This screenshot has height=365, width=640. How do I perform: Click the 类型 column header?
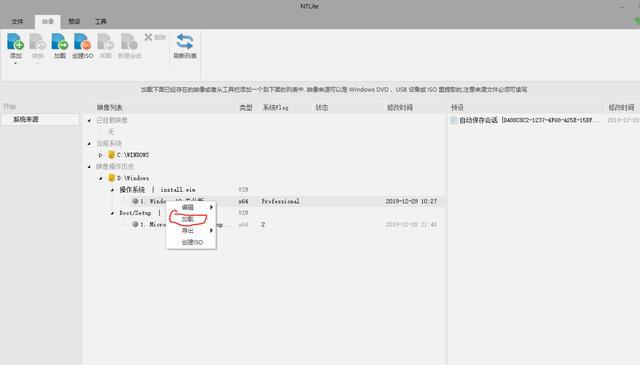[246, 107]
